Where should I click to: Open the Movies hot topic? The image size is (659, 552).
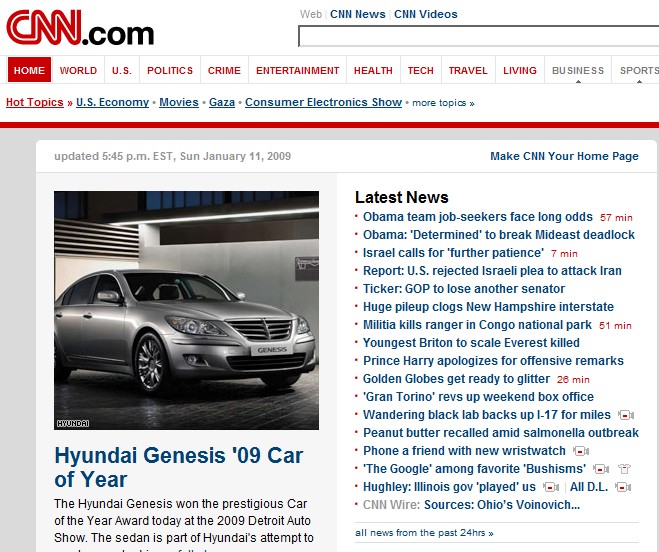(x=179, y=102)
